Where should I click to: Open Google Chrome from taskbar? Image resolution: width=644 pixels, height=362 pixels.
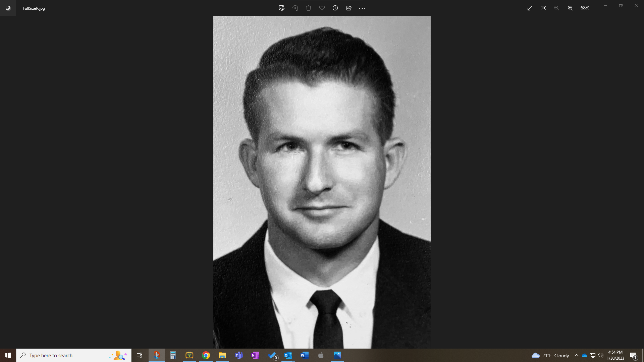coord(206,355)
